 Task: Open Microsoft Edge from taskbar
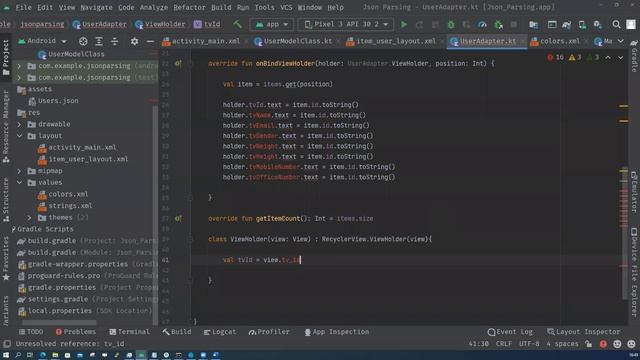42,356
